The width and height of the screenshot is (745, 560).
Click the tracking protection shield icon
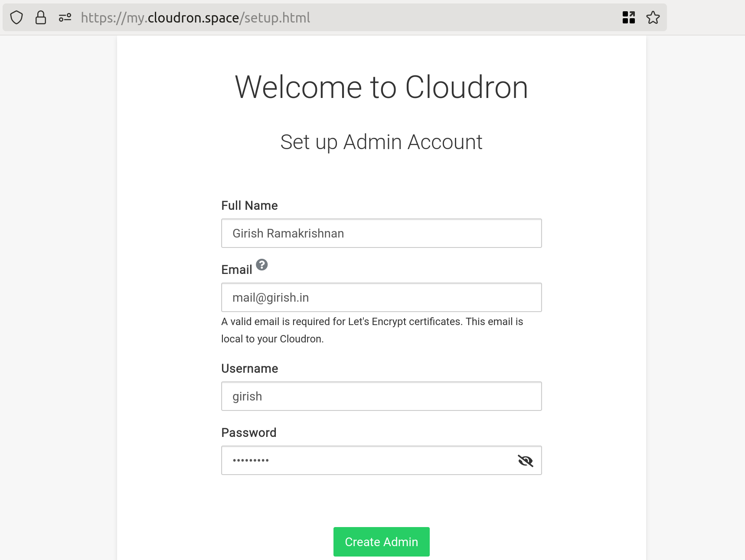(x=16, y=18)
